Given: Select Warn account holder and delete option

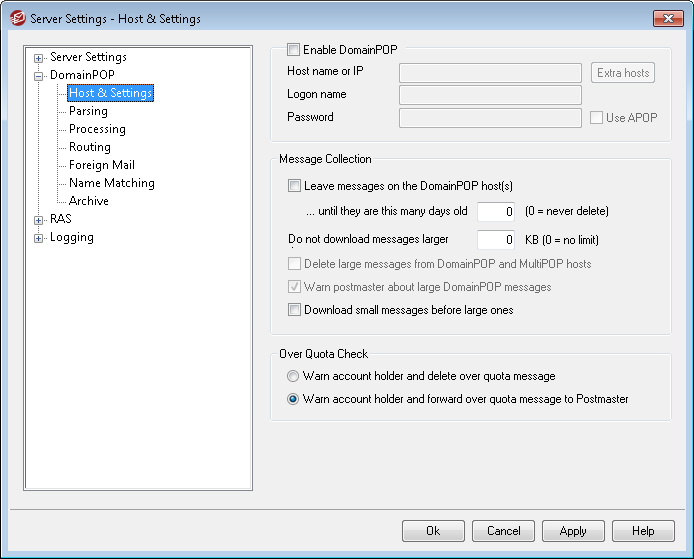Looking at the screenshot, I should pos(293,377).
